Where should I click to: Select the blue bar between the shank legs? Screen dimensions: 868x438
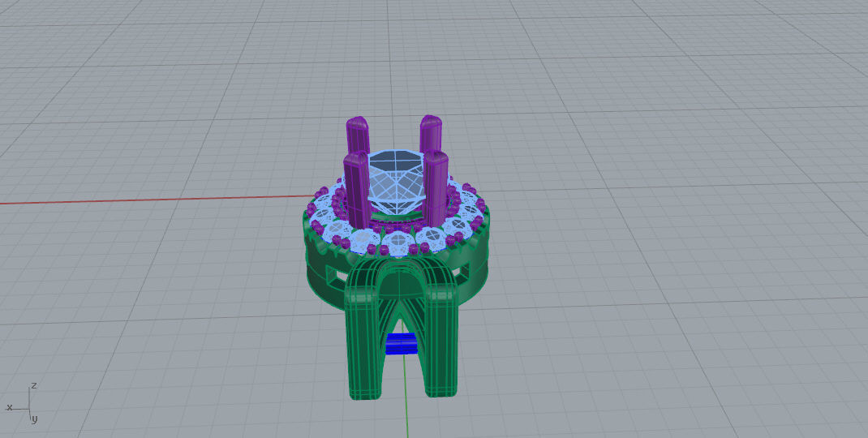coord(402,344)
